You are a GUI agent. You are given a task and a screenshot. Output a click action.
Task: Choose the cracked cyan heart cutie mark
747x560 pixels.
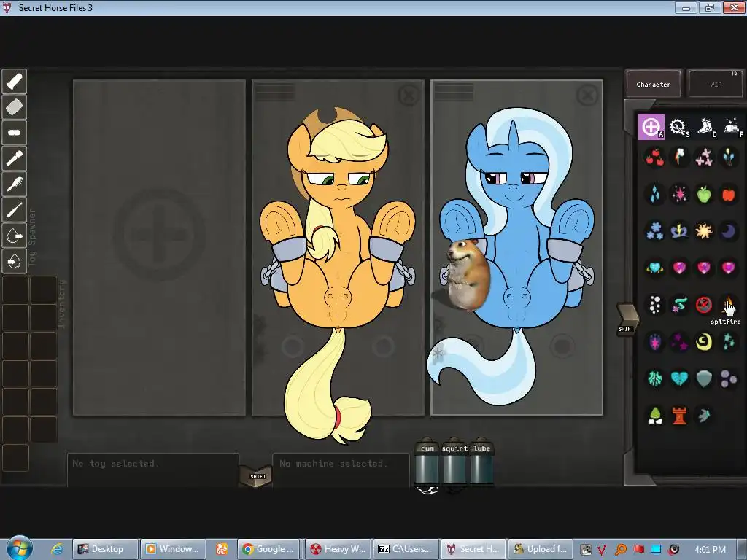(679, 378)
